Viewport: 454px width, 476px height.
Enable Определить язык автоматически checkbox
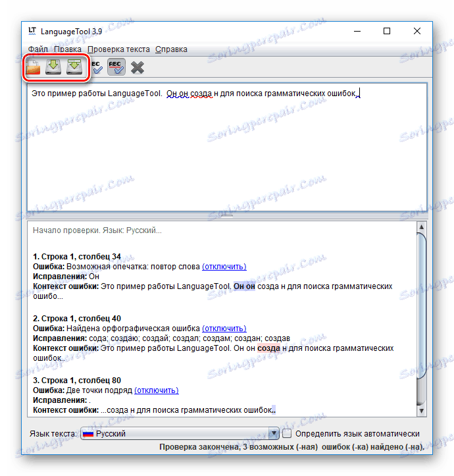287,433
